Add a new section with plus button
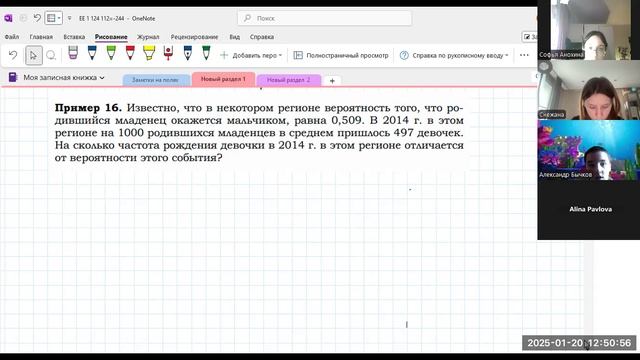640x360 pixels. click(x=332, y=81)
